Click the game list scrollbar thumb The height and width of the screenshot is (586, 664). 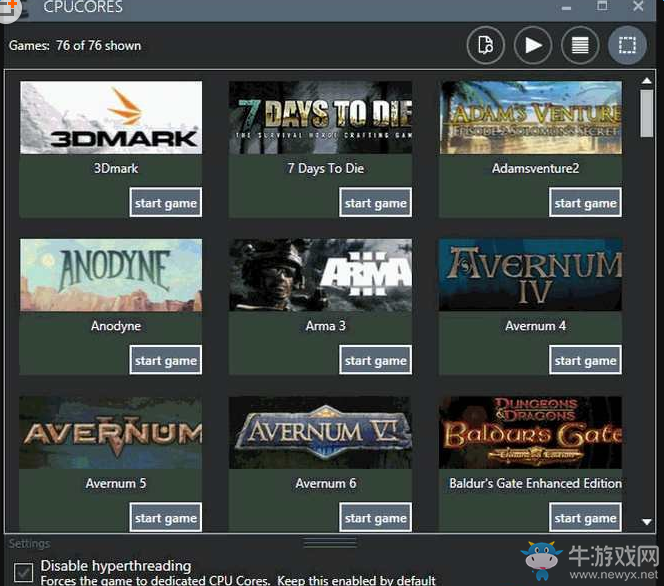coord(646,113)
